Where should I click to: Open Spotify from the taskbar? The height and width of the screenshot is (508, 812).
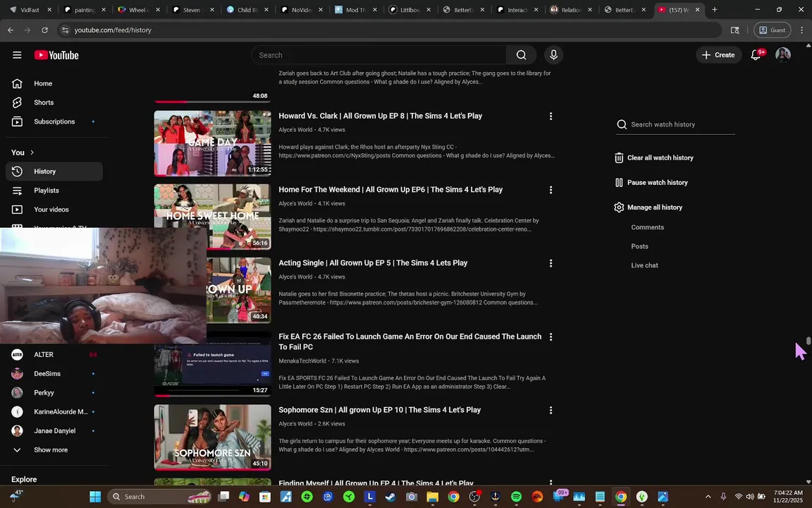(516, 497)
